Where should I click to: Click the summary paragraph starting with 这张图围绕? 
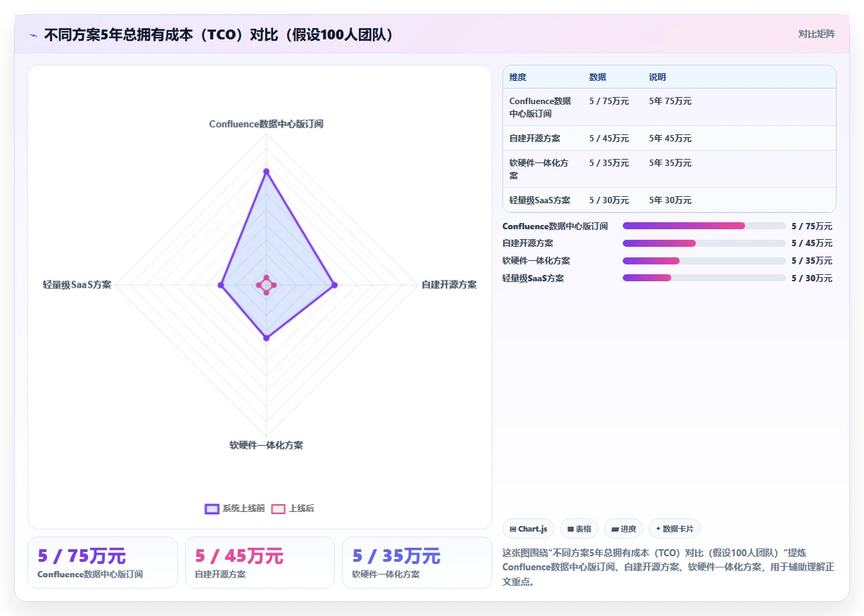(x=668, y=567)
